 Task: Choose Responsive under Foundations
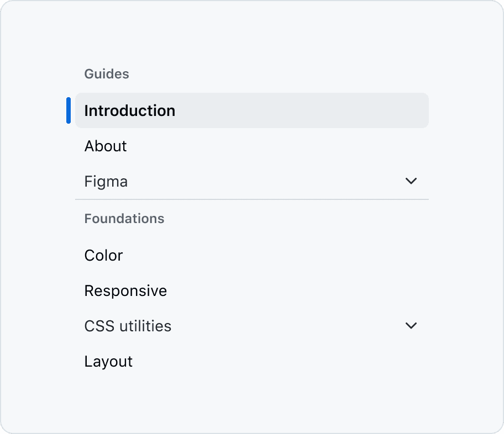pos(125,290)
